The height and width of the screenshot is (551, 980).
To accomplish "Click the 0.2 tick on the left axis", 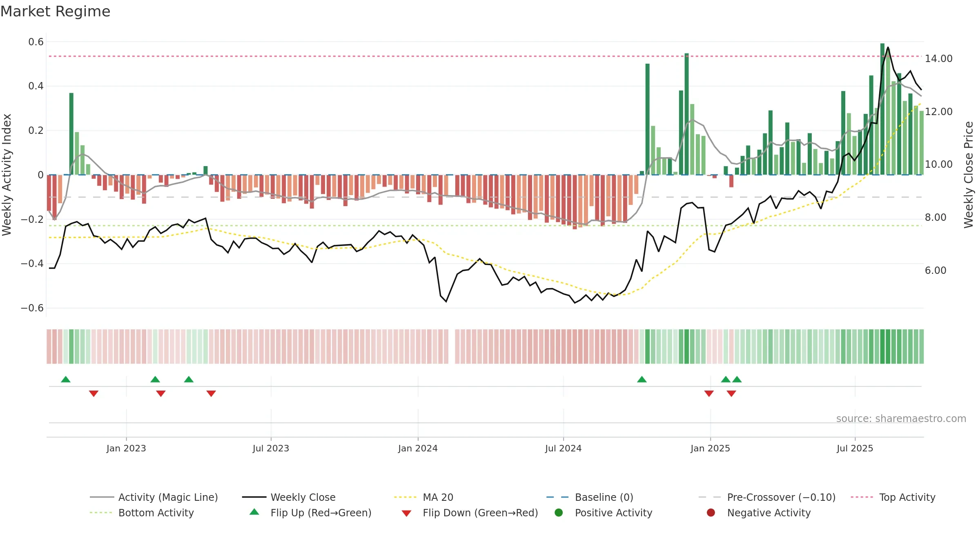I will [x=36, y=130].
